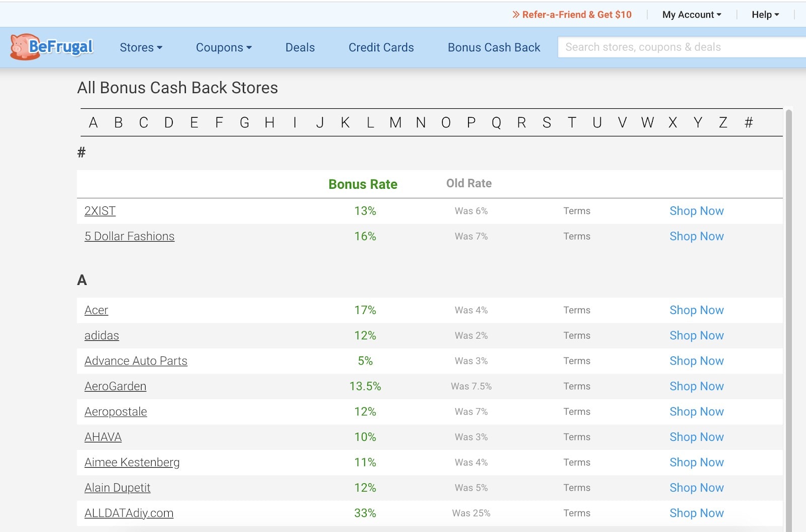Jump to letter M in alphabet index
The width and height of the screenshot is (806, 532).
pyautogui.click(x=395, y=122)
